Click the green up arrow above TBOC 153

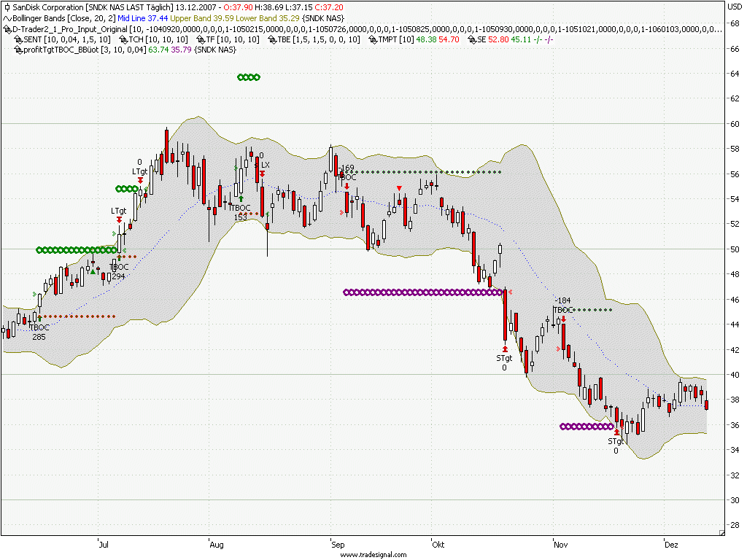click(x=241, y=198)
